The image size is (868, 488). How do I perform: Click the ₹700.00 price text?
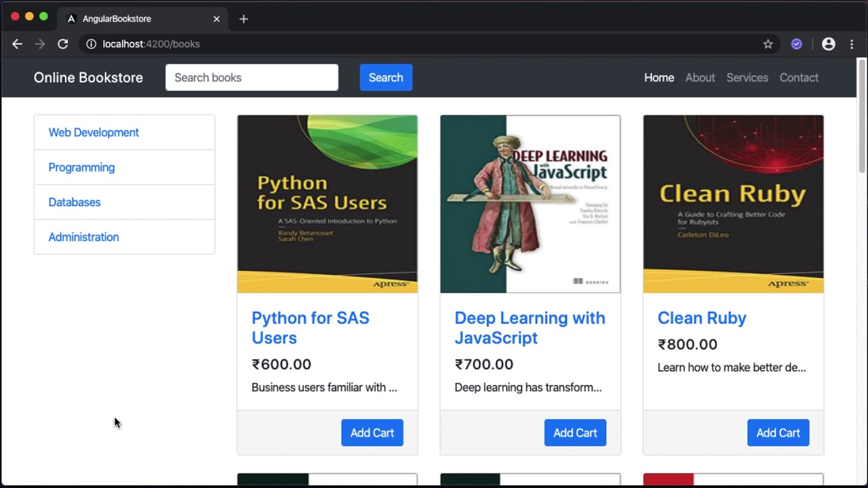point(484,365)
